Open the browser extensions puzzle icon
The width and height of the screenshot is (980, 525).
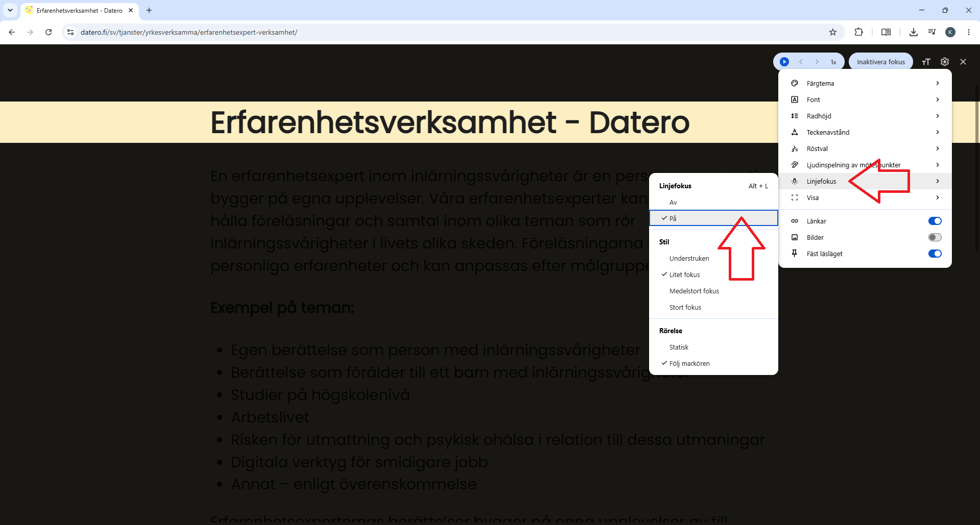(x=858, y=32)
